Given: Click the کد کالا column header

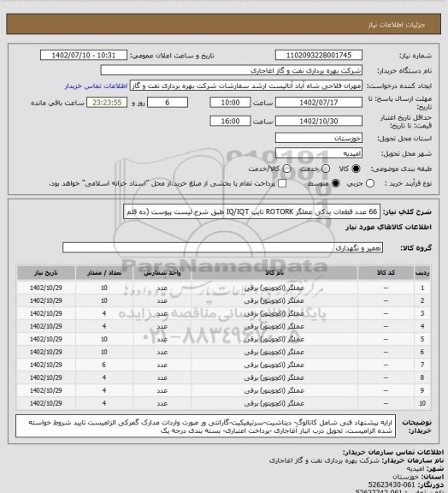Looking at the screenshot, I should point(386,272).
